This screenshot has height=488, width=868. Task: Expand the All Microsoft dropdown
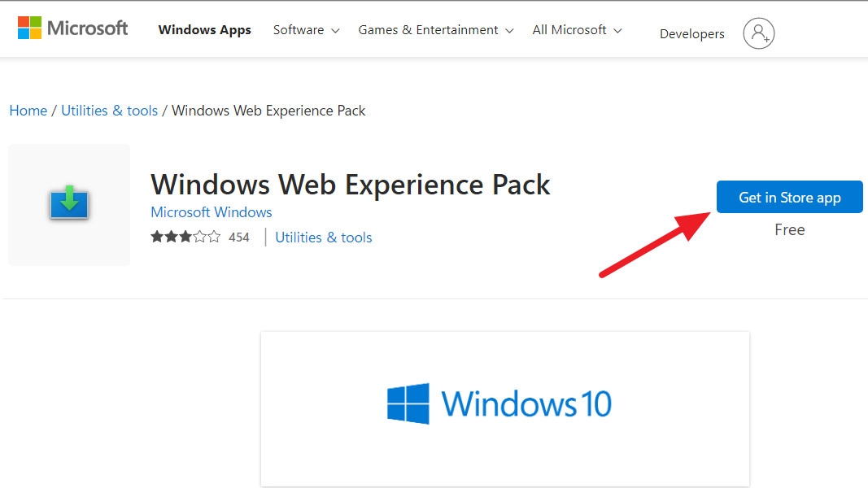pyautogui.click(x=577, y=30)
